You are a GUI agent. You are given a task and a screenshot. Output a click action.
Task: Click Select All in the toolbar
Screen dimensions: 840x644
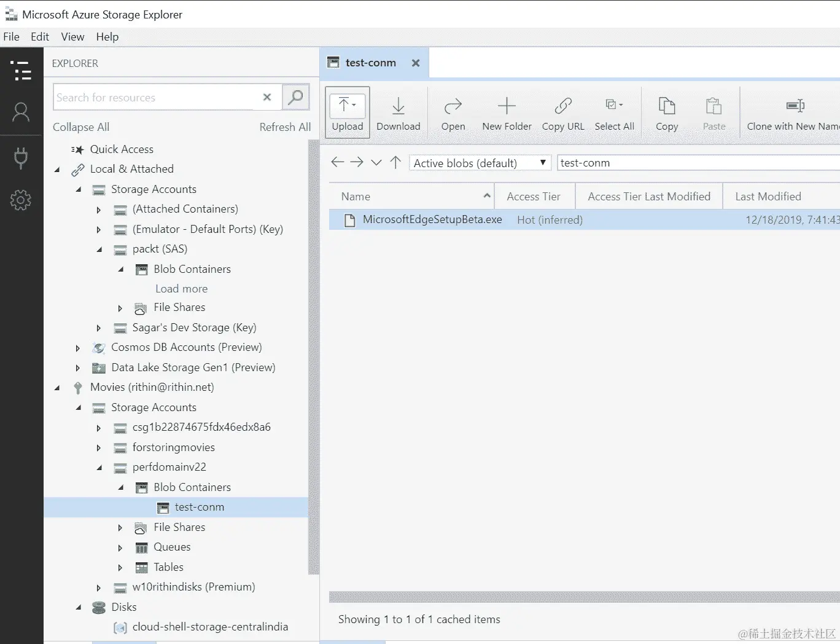[614, 113]
